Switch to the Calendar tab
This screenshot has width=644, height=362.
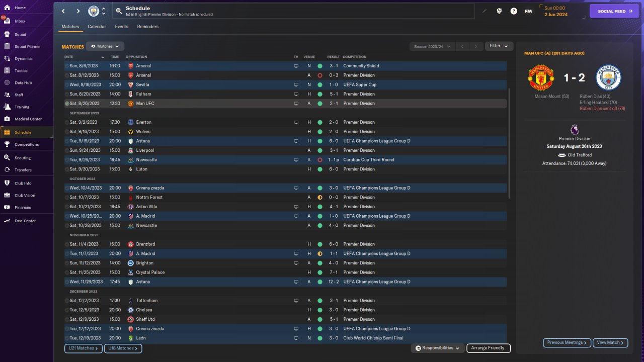pos(97,27)
